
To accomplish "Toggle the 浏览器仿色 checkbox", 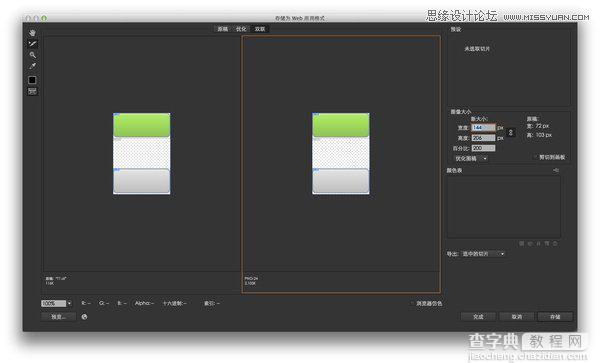I will tap(412, 303).
